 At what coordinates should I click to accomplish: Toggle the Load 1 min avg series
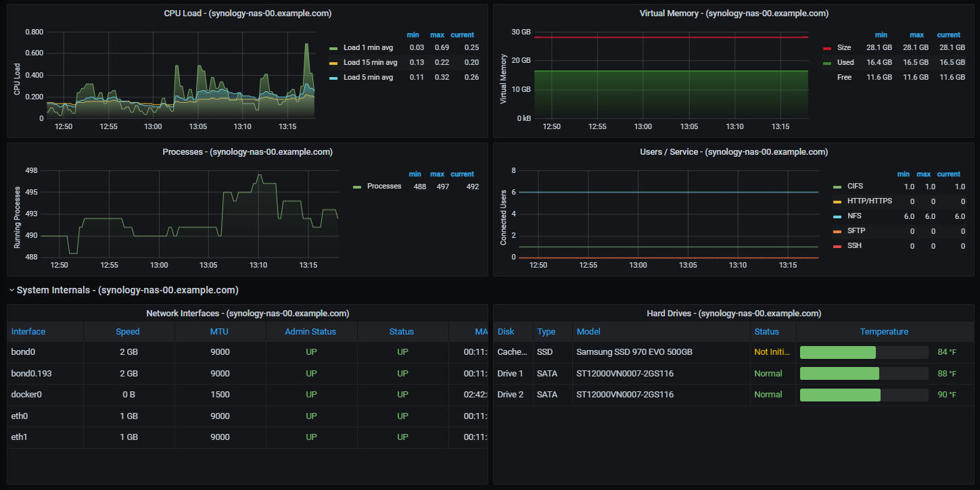point(368,48)
